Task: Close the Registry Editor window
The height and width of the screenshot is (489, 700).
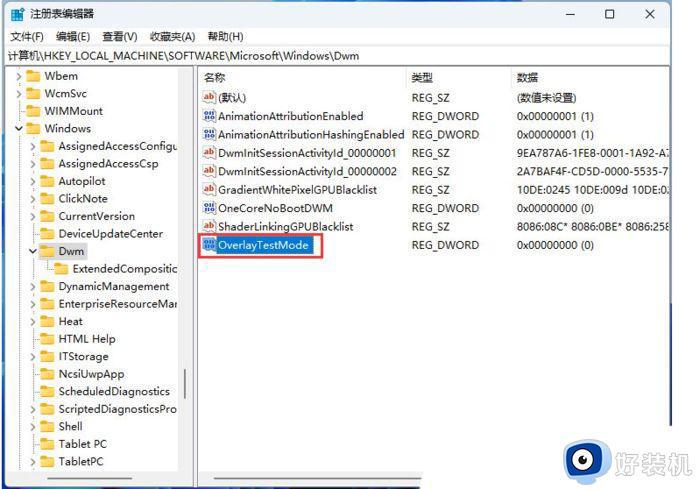Action: (650, 14)
